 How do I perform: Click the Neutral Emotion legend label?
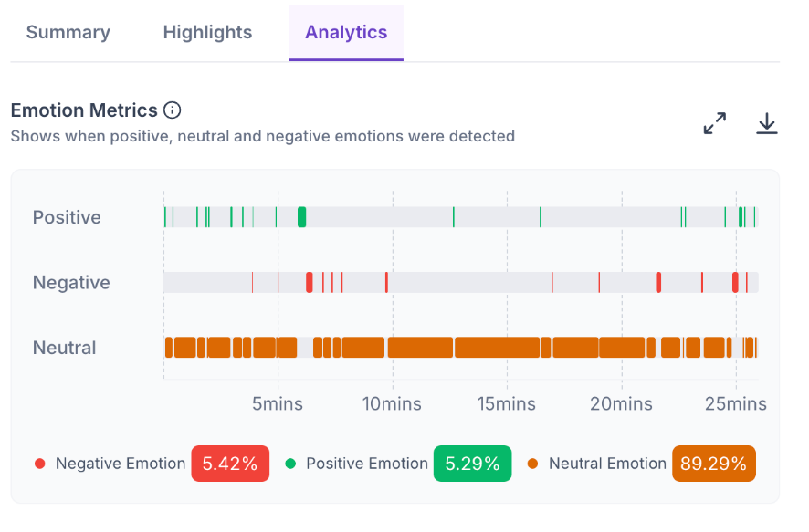[x=607, y=464]
